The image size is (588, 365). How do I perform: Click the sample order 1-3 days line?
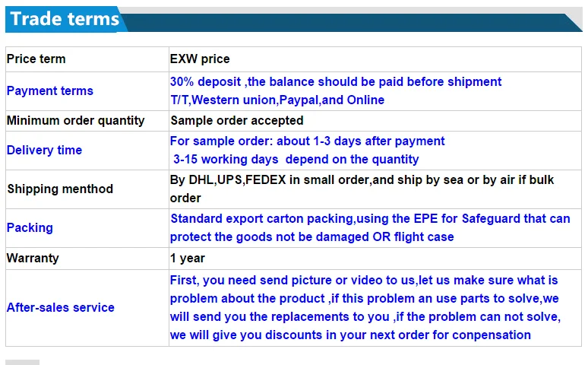click(x=308, y=141)
